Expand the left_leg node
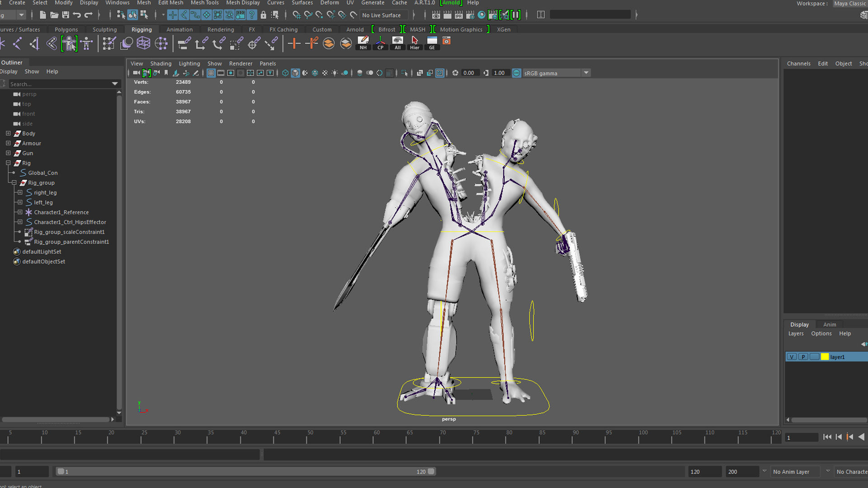868x488 pixels. tap(20, 202)
